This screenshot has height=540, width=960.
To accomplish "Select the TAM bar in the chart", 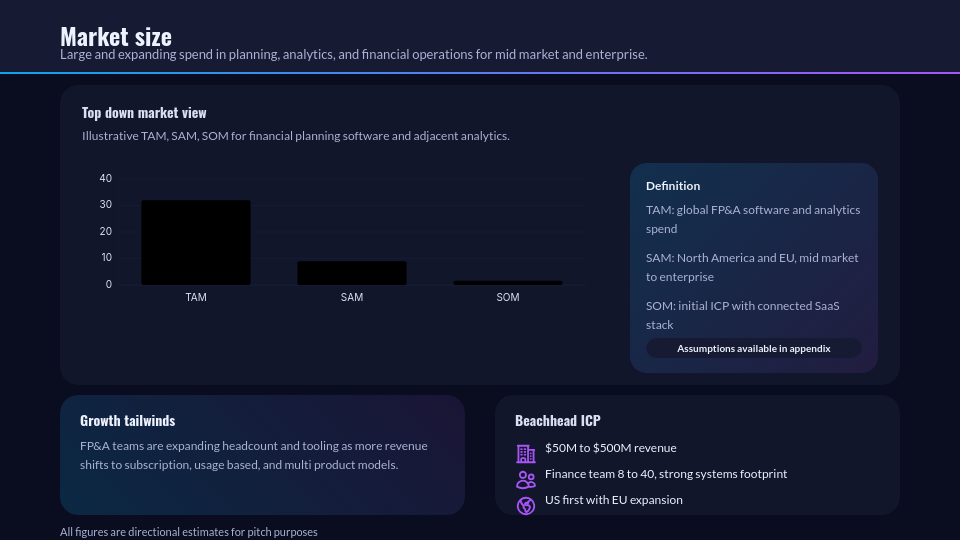I will pos(196,242).
